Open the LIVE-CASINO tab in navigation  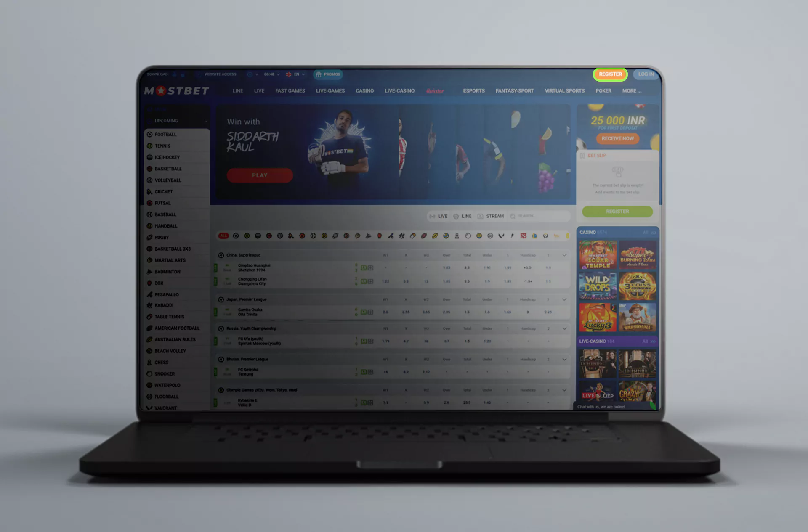399,90
